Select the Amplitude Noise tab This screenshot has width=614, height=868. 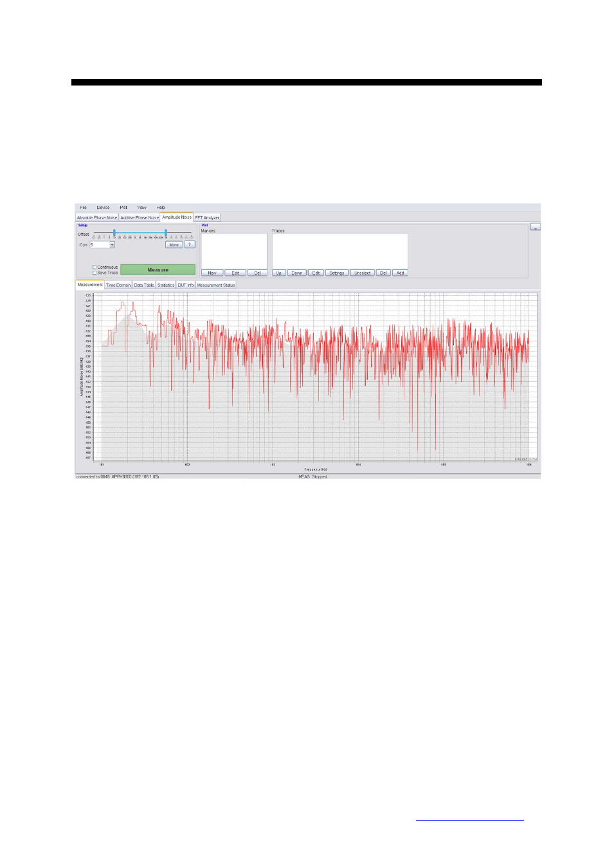[177, 217]
